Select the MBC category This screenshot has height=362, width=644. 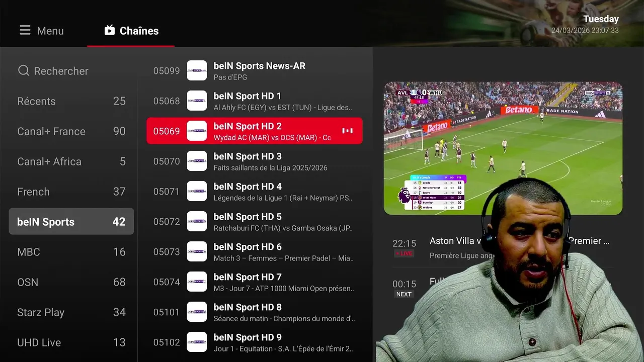[x=71, y=252]
